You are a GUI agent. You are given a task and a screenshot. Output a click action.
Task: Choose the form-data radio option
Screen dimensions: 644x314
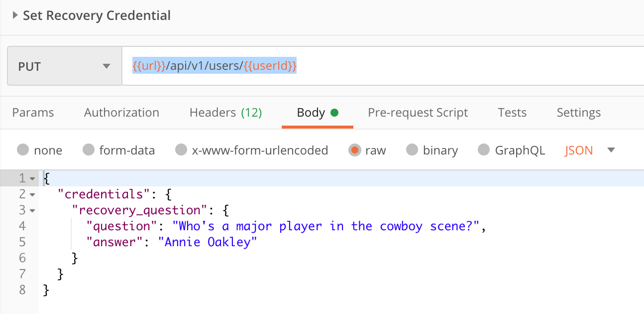pyautogui.click(x=89, y=150)
